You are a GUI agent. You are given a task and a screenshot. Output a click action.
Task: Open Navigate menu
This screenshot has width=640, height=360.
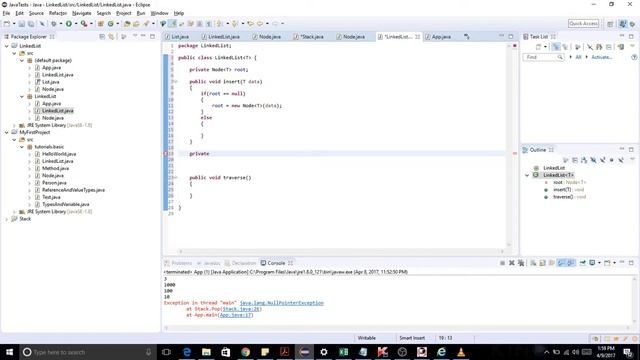[82, 13]
